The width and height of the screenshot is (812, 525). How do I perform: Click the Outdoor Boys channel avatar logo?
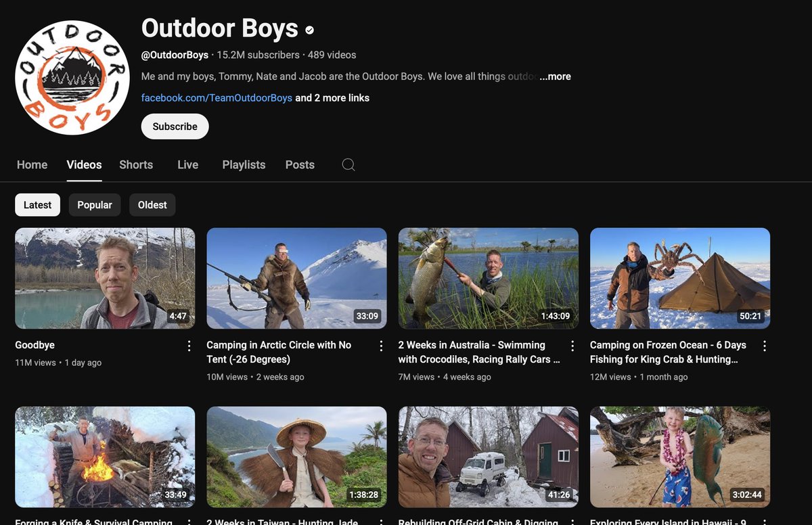[72, 78]
